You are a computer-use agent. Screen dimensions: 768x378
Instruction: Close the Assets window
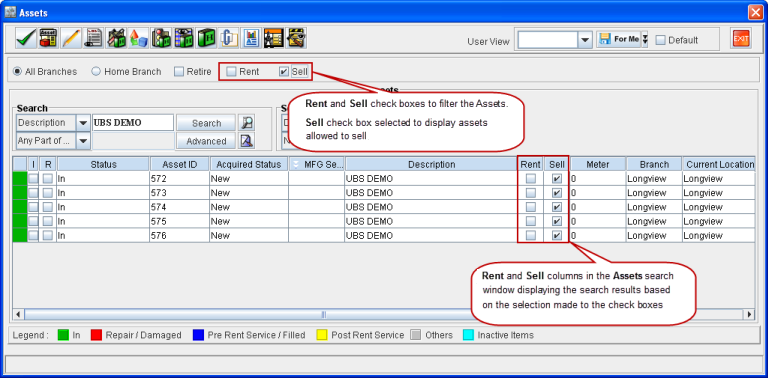[x=755, y=12]
